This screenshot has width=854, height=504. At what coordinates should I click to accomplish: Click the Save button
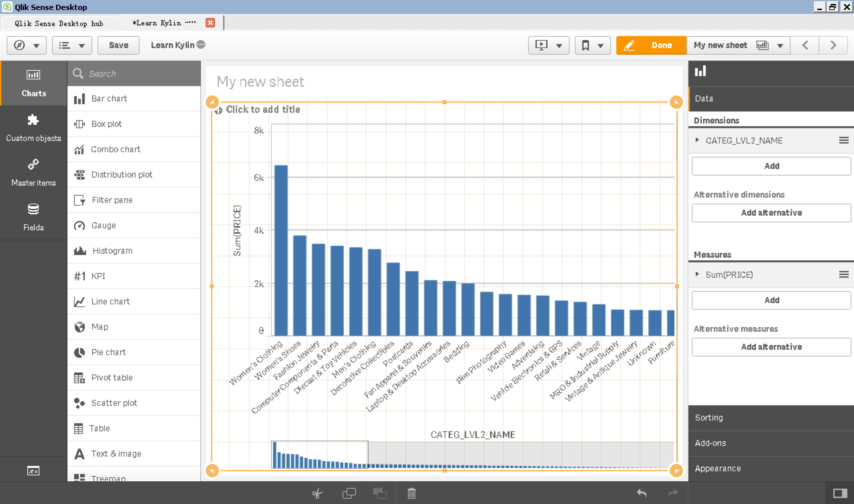(x=118, y=44)
